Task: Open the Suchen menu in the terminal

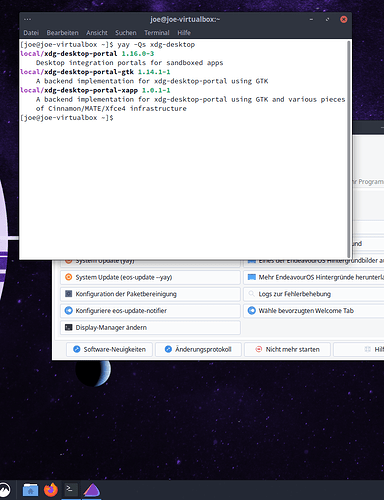Action: [126, 33]
